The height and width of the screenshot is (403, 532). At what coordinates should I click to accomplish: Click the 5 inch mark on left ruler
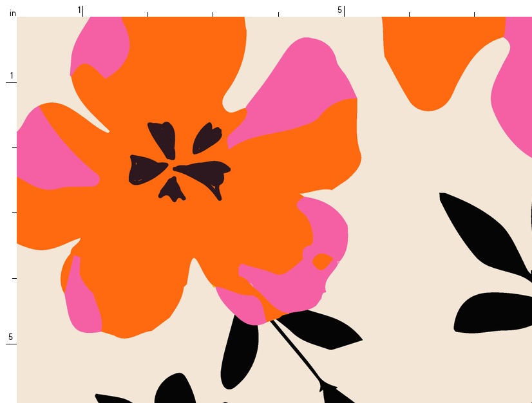point(11,337)
